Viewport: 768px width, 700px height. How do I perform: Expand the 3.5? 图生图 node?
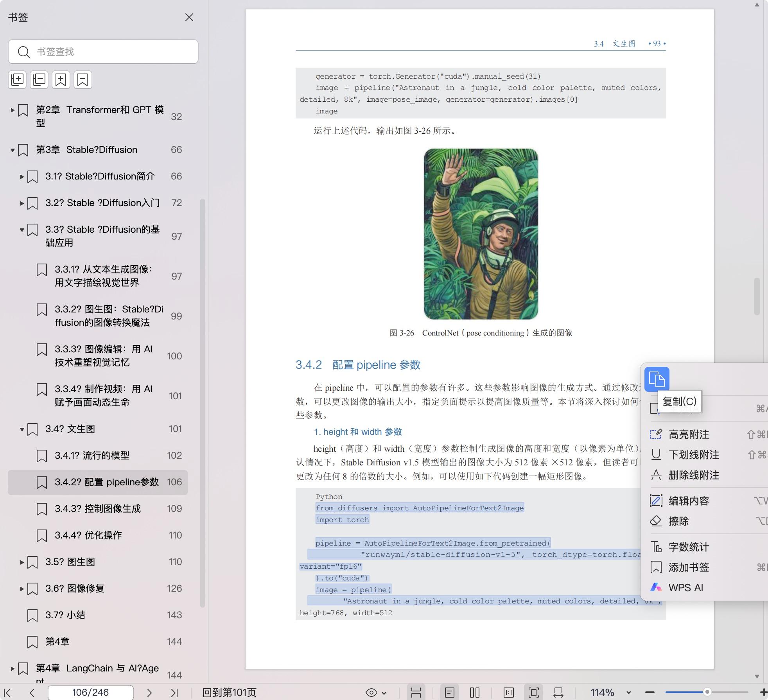coord(22,562)
